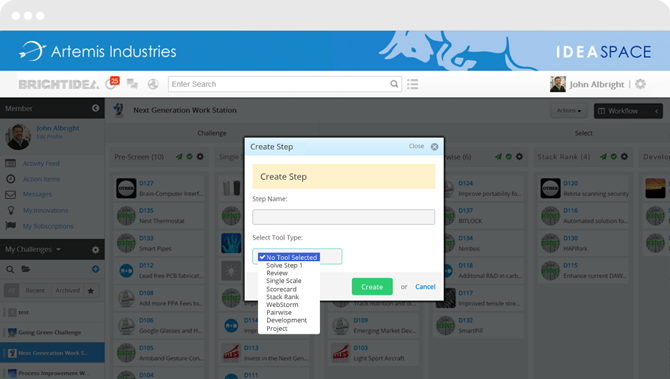Image resolution: width=670 pixels, height=379 pixels.
Task: Switch to All challenges tab
Action: click(12, 291)
